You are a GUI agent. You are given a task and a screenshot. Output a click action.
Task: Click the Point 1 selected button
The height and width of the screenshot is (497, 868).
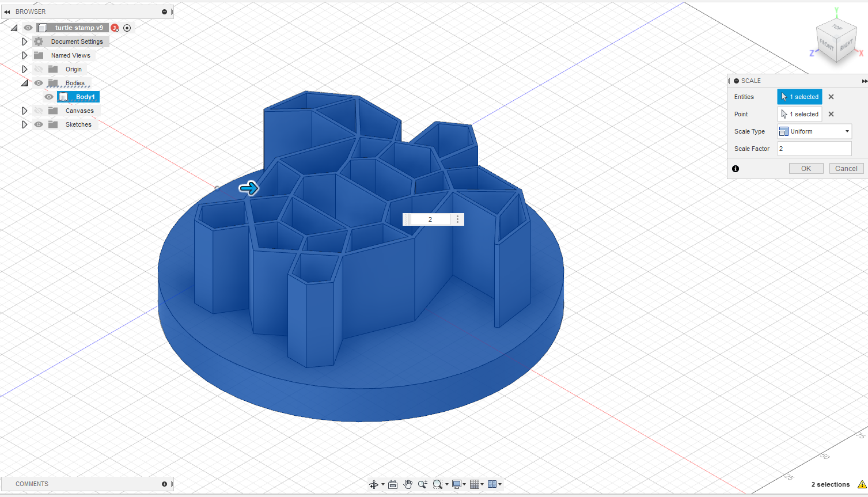[799, 114]
